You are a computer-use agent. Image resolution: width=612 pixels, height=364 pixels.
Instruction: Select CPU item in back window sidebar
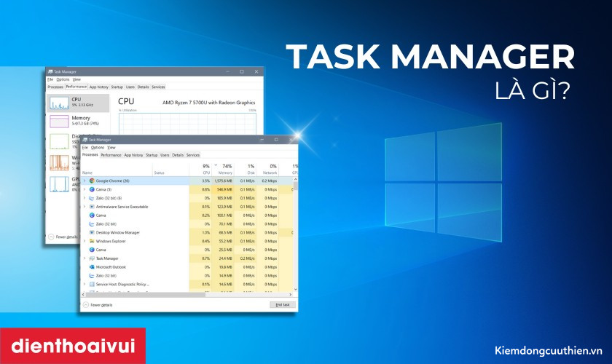point(79,103)
